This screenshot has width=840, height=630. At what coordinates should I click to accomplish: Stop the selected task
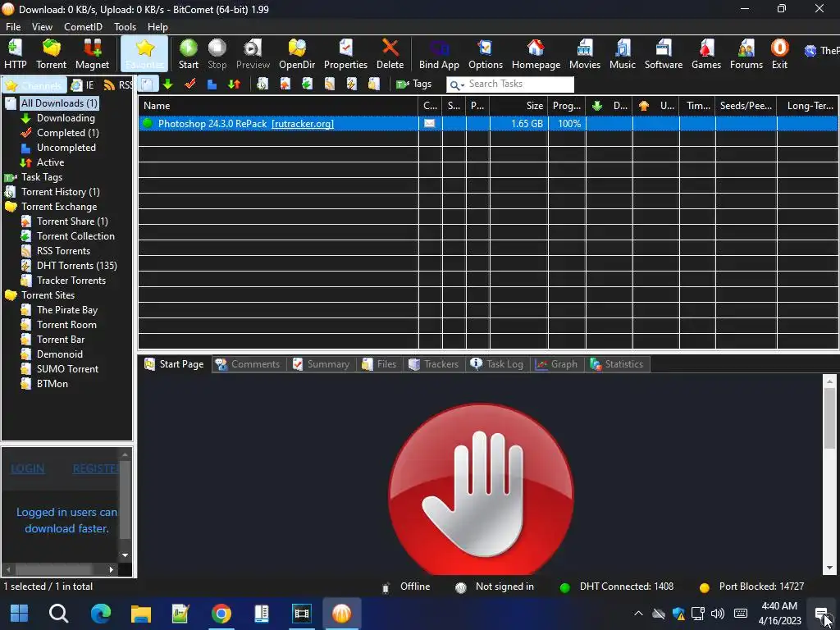[217, 54]
